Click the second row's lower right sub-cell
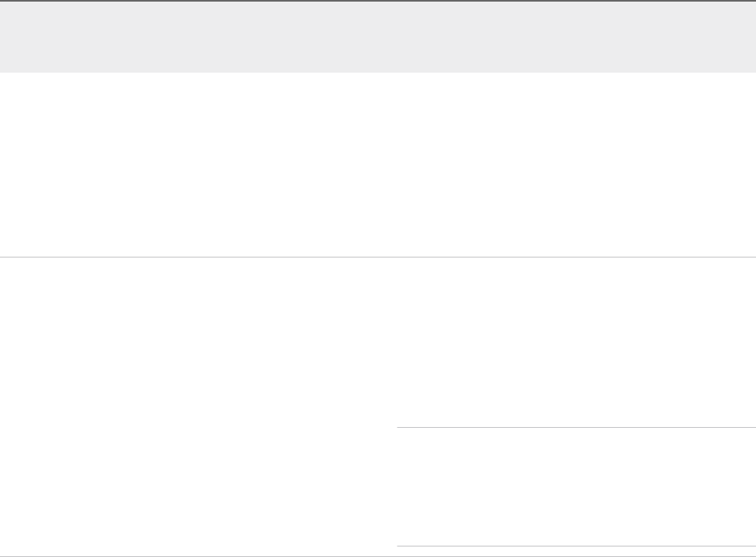The height and width of the screenshot is (557, 756). coord(575,487)
